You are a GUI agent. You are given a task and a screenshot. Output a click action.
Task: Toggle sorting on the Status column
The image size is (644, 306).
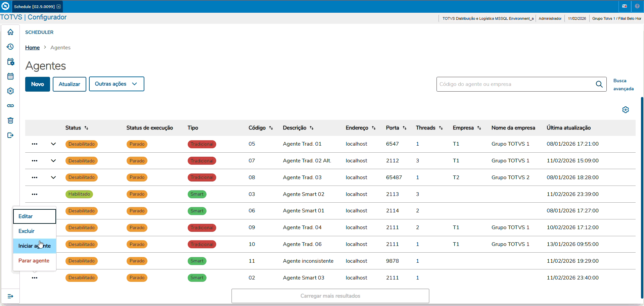click(x=87, y=128)
